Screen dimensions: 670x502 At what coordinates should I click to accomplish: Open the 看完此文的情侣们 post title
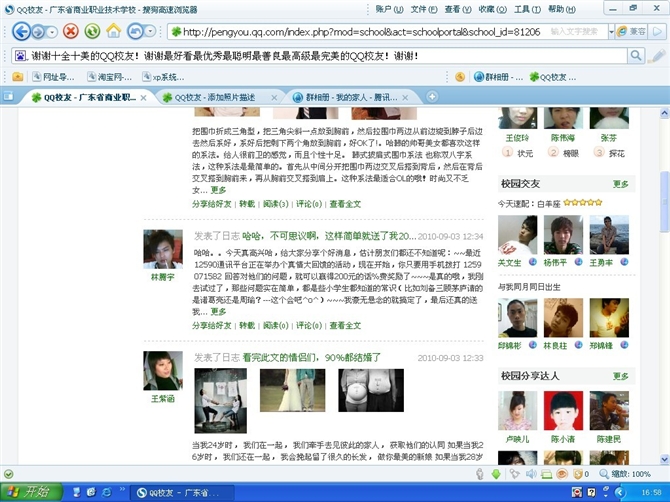point(311,358)
